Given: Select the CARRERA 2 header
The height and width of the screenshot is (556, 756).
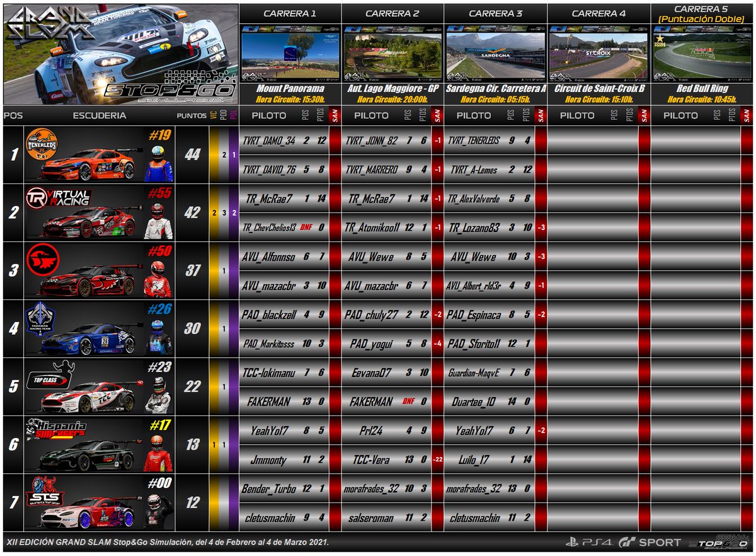Looking at the screenshot, I should point(392,13).
